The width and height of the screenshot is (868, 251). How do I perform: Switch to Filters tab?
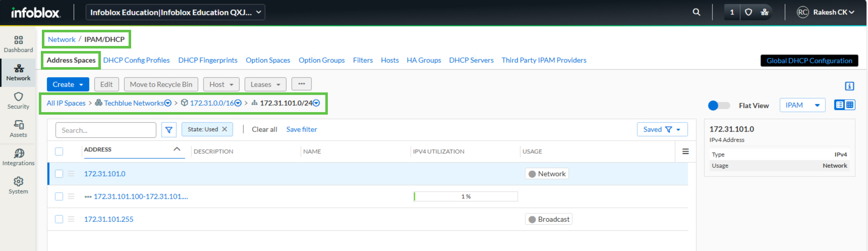point(363,60)
